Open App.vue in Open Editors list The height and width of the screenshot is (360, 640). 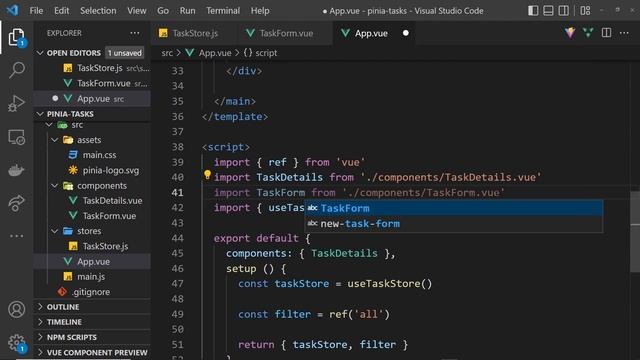[x=92, y=98]
